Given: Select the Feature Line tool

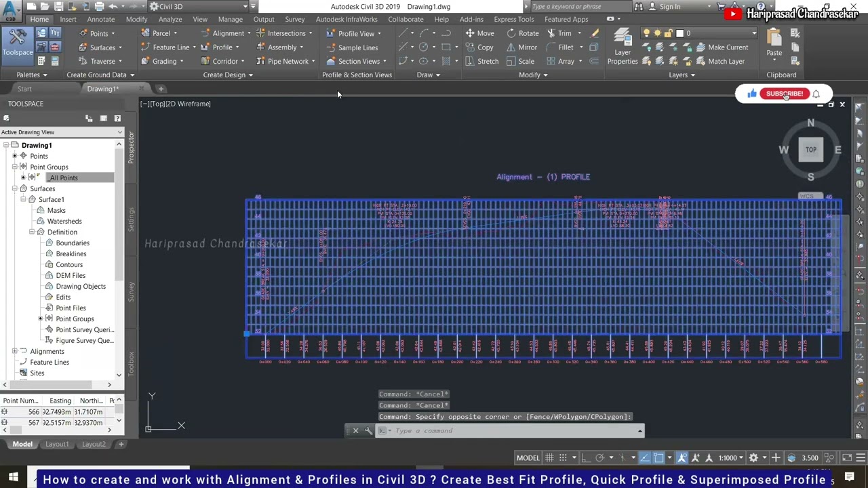Looking at the screenshot, I should 169,47.
